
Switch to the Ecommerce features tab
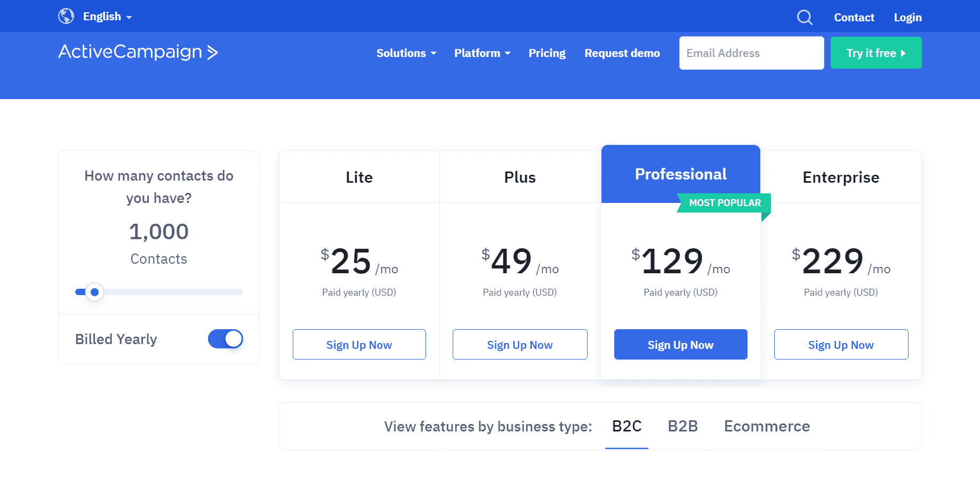(x=767, y=426)
